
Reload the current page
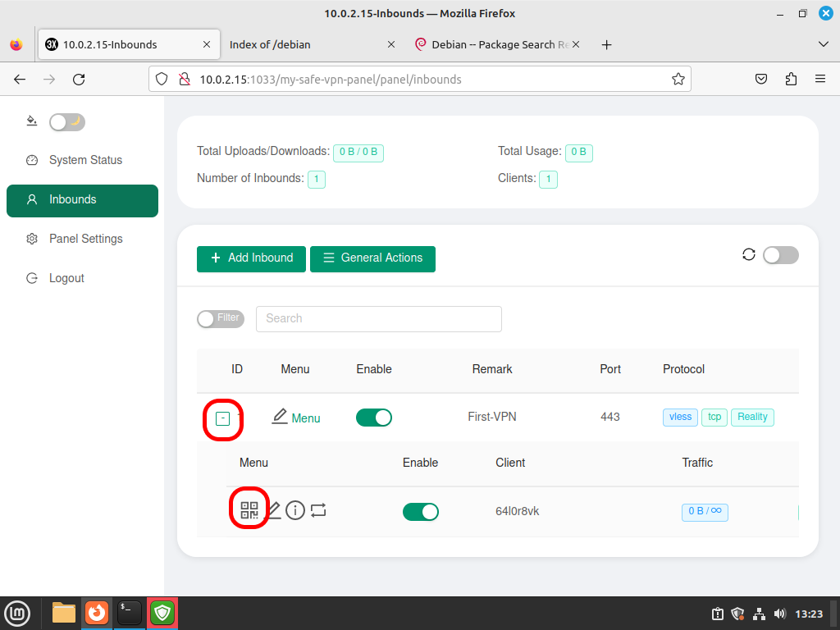point(79,80)
